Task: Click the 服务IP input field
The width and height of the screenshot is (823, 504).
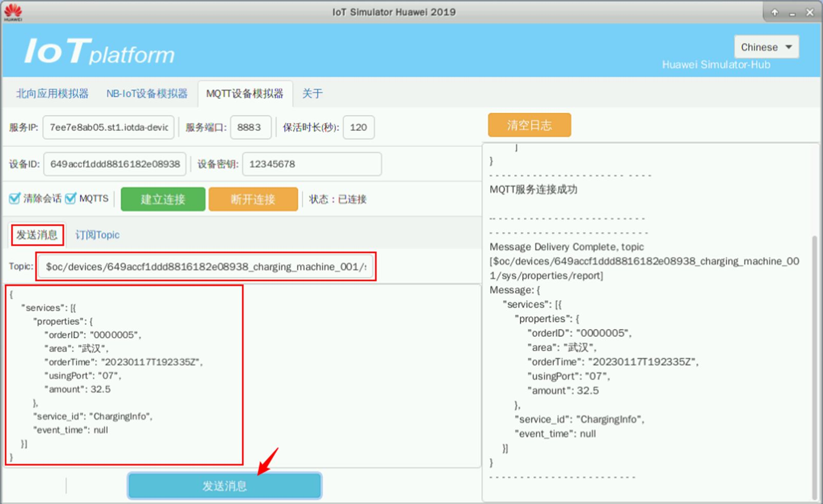Action: tap(108, 128)
